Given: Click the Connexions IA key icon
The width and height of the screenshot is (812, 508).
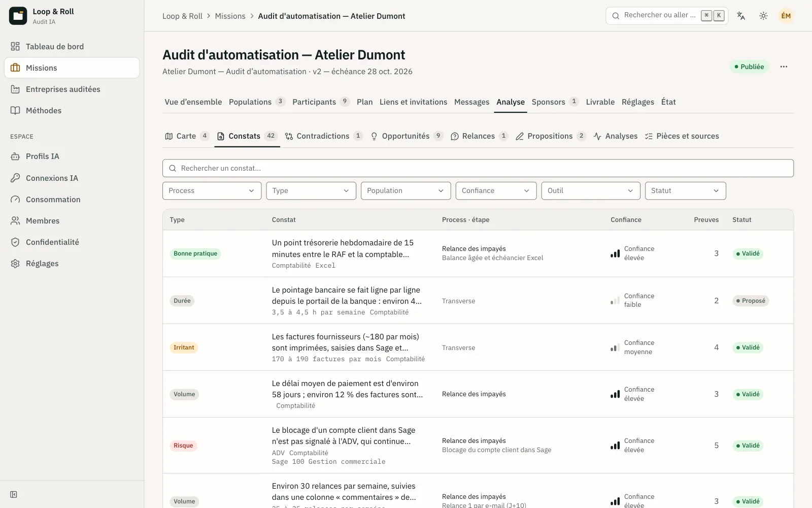Looking at the screenshot, I should coord(15,178).
